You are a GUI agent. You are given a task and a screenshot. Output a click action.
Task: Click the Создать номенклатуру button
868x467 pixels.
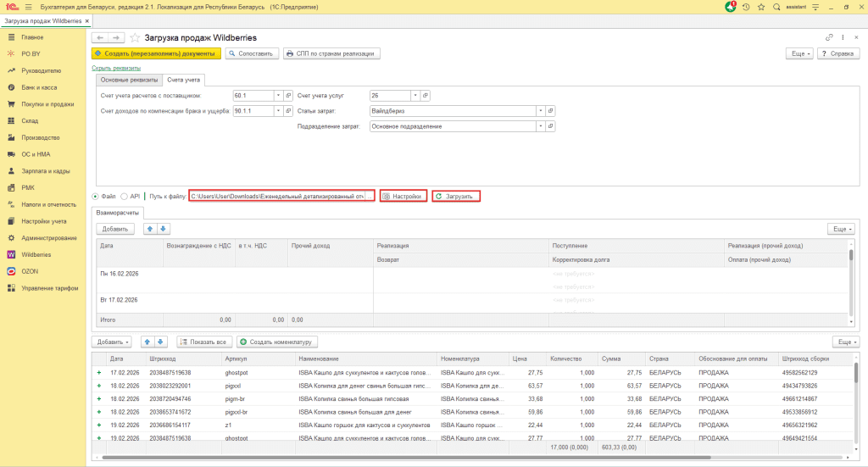click(x=275, y=342)
